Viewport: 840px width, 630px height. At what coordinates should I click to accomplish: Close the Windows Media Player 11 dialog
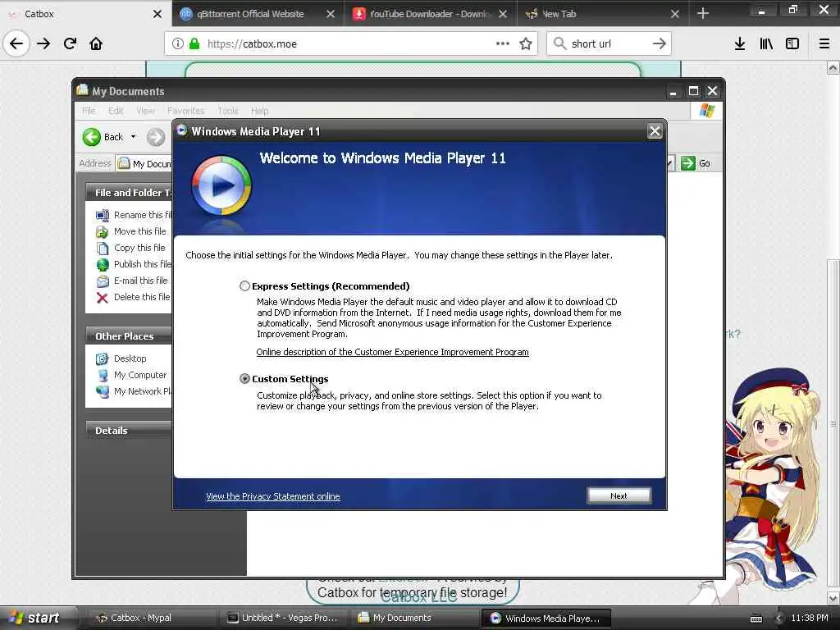click(x=655, y=131)
